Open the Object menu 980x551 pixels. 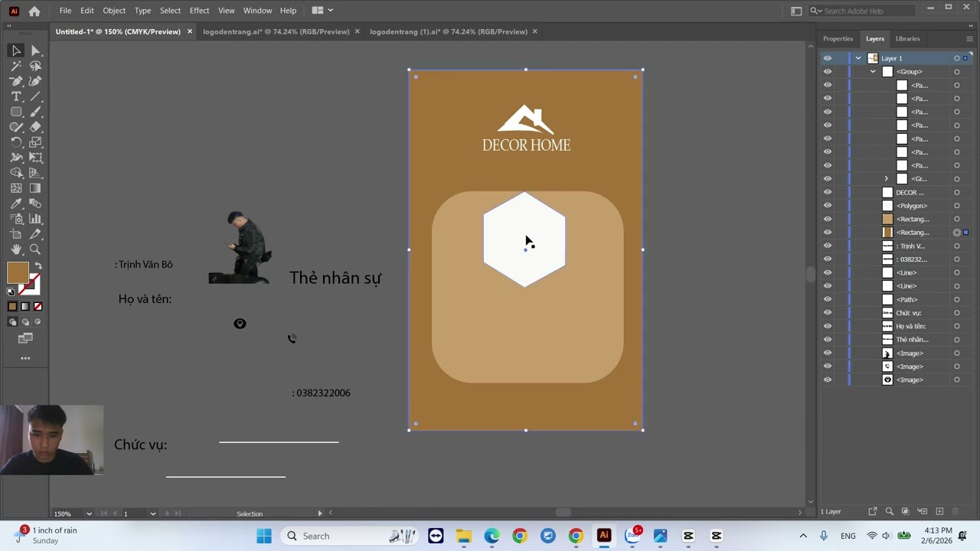pos(114,11)
